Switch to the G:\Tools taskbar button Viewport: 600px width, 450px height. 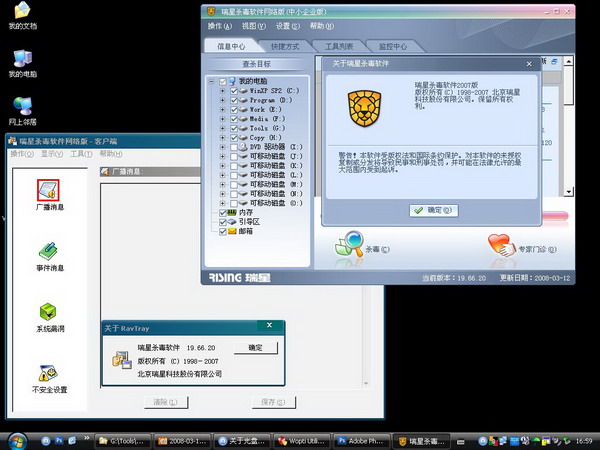(122, 441)
